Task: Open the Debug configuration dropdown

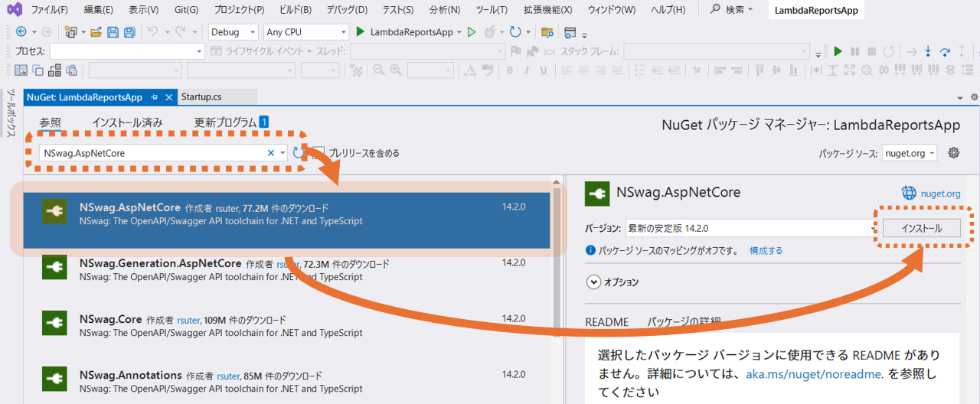Action: coord(234,32)
